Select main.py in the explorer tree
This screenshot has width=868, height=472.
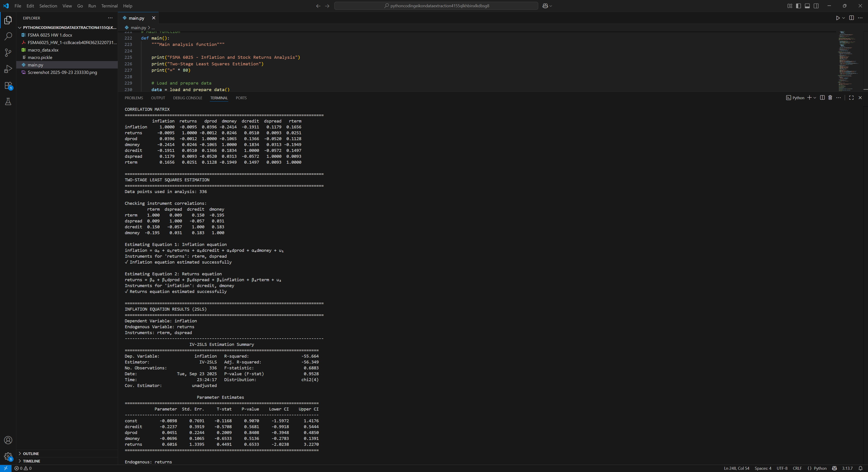point(67,65)
